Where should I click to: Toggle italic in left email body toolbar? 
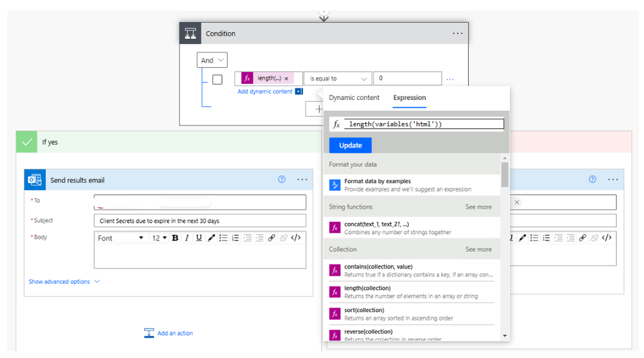pos(187,238)
